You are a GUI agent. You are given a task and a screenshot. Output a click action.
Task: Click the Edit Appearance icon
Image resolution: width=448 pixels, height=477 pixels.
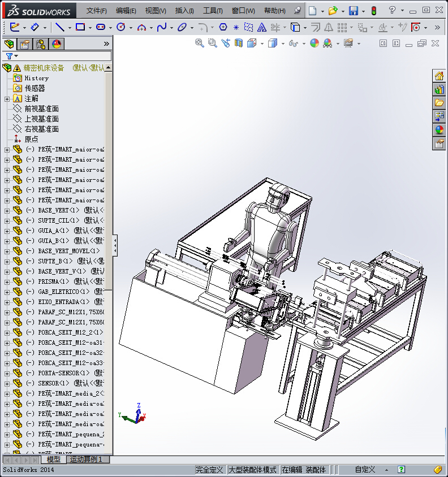tap(315, 43)
